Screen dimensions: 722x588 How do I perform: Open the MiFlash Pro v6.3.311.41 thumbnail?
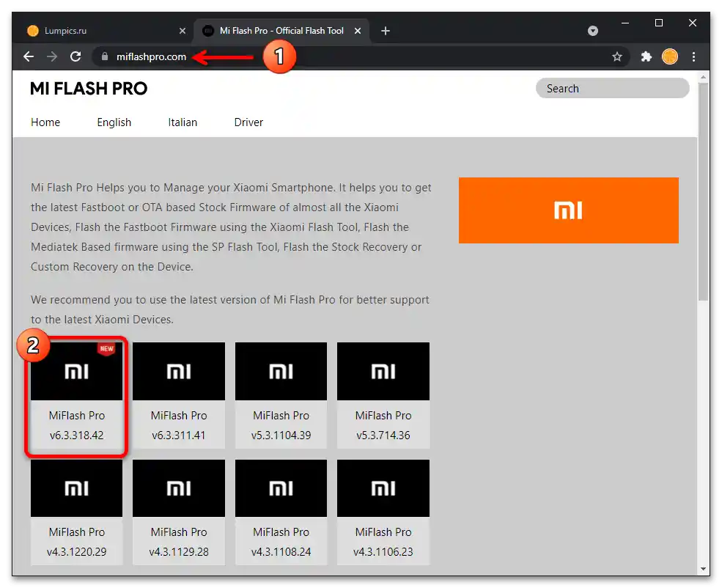(179, 371)
